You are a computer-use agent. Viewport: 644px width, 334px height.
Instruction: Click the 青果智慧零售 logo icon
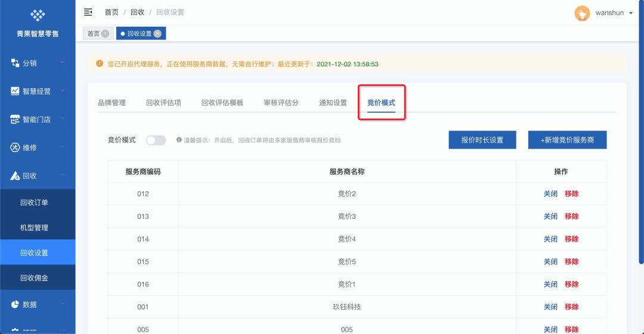38,15
